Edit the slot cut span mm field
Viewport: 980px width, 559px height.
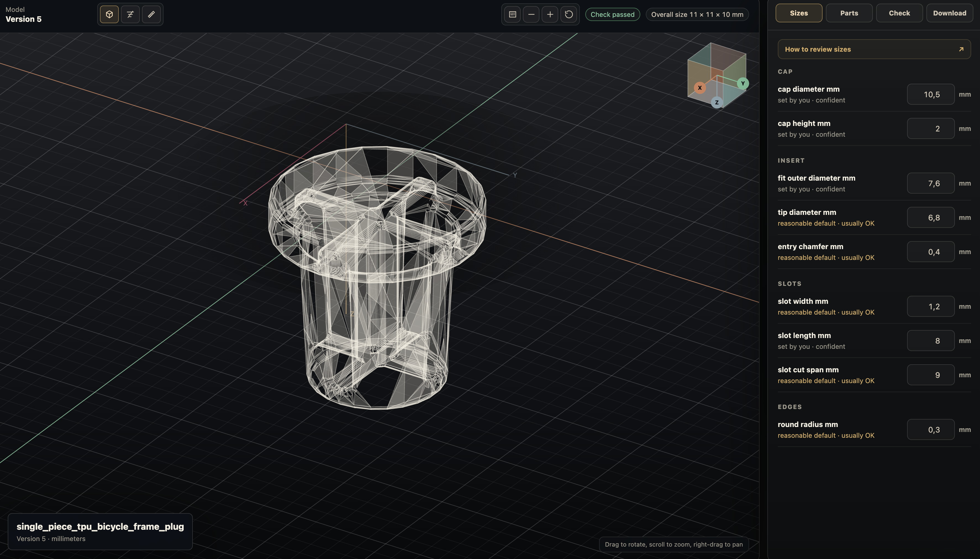coord(931,375)
